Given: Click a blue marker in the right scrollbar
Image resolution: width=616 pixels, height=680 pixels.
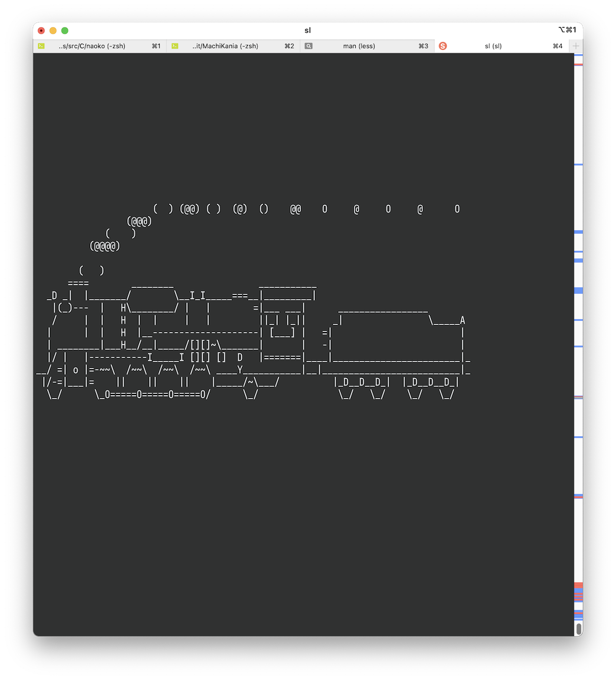Looking at the screenshot, I should pos(578,290).
